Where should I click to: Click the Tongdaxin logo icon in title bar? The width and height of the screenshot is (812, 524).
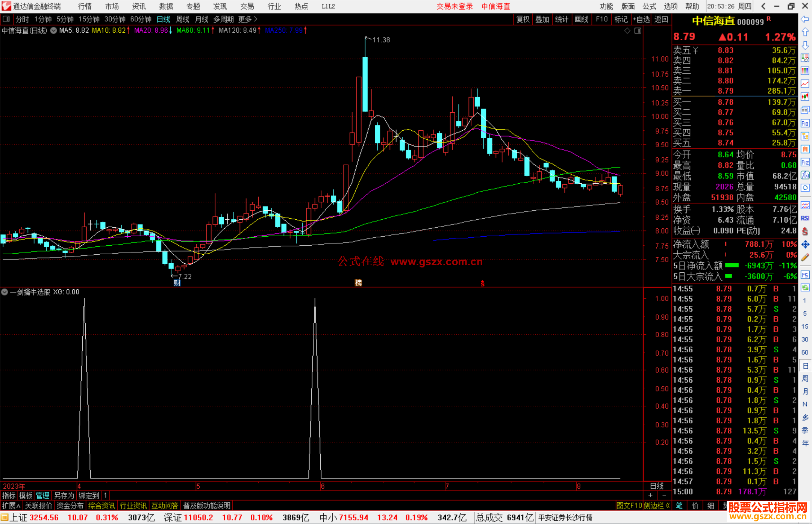[x=6, y=6]
